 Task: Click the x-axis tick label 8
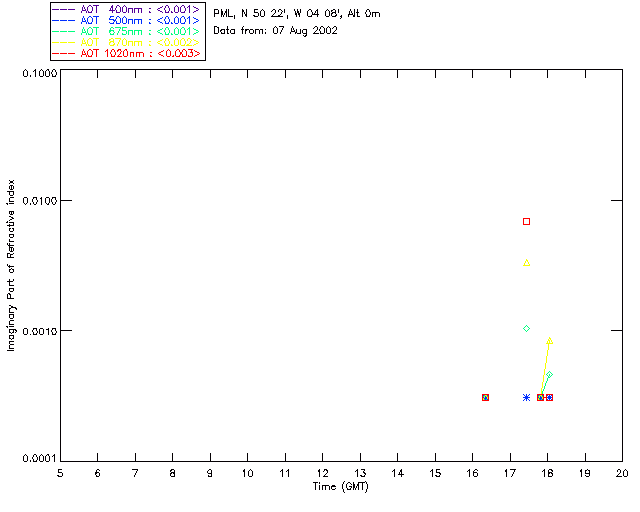[x=173, y=473]
